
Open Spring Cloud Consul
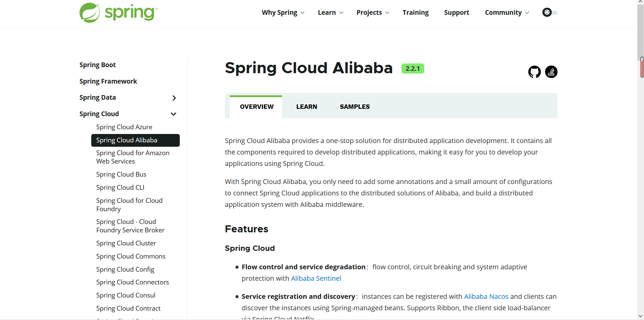(126, 295)
